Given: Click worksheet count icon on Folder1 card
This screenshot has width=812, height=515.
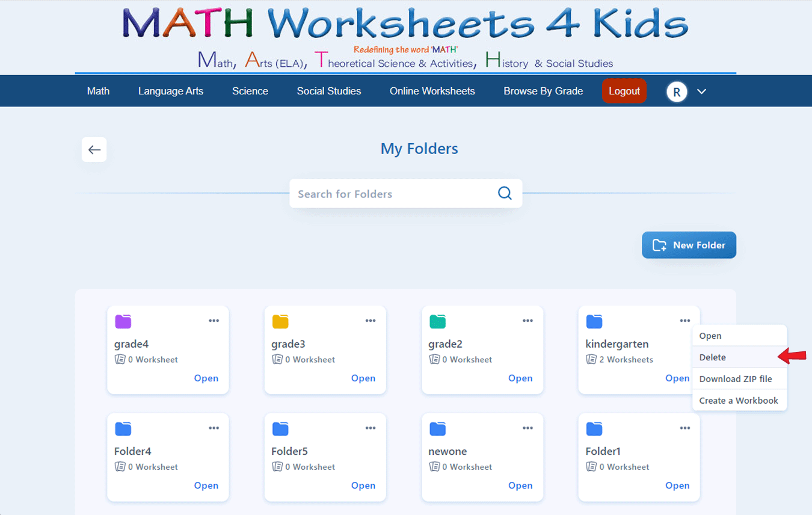Looking at the screenshot, I should (x=591, y=467).
